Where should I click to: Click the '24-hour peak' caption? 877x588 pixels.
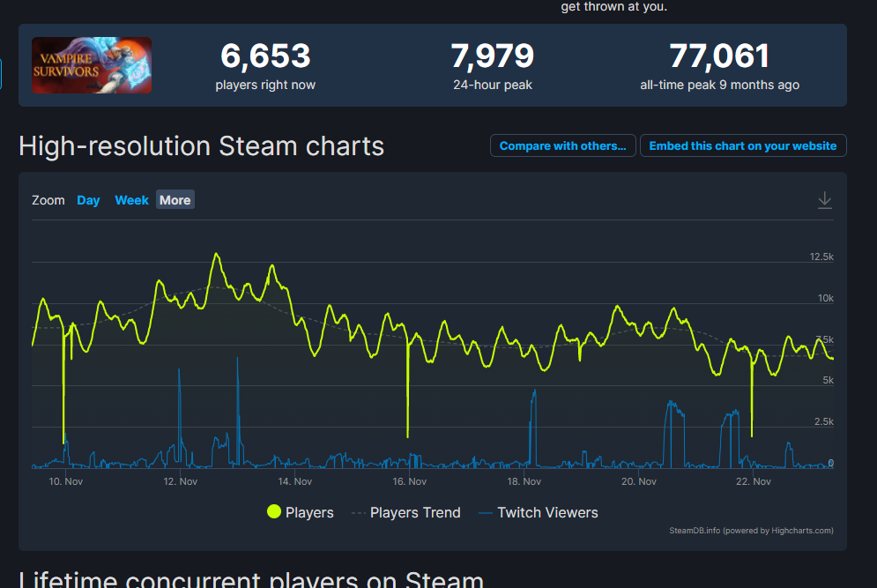coord(492,85)
